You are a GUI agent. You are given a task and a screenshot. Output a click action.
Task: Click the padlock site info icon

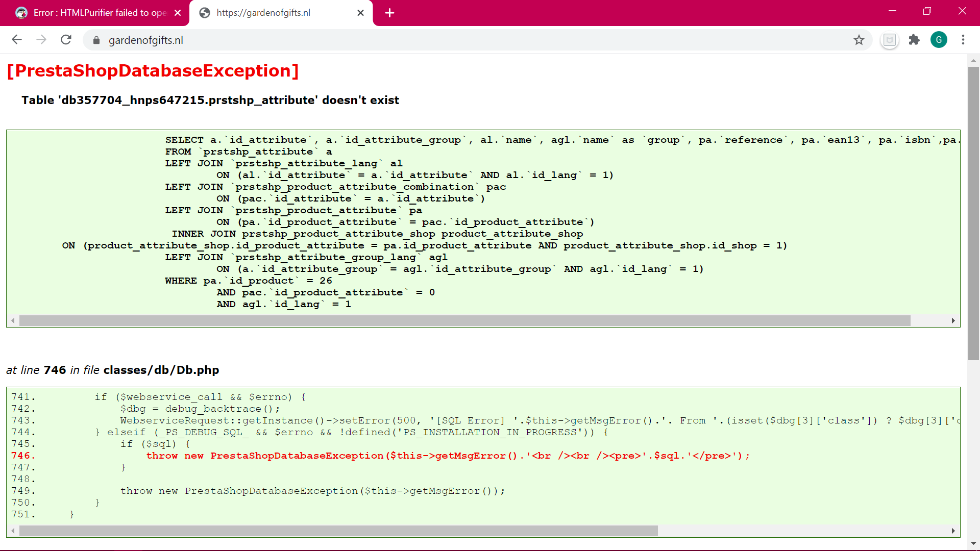point(96,40)
